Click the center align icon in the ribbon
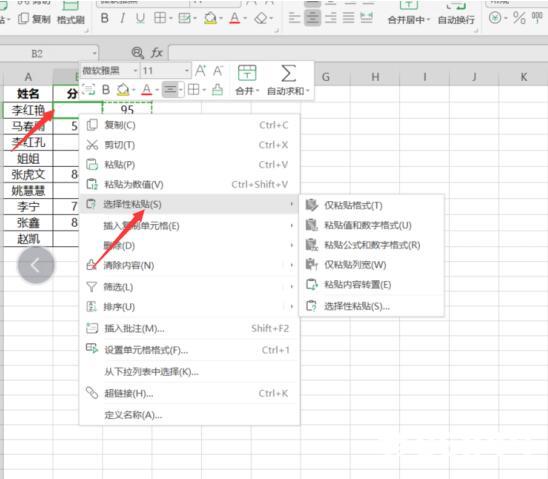This screenshot has height=479, width=548. point(312,17)
